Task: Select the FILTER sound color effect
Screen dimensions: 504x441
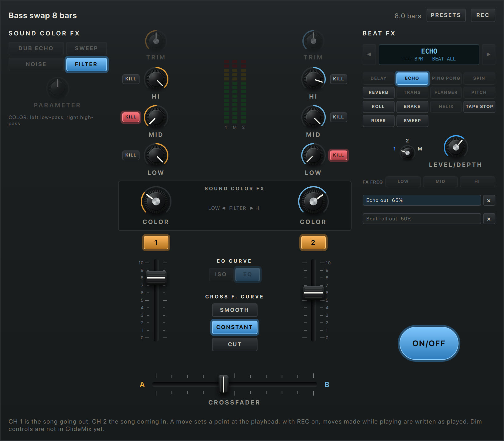Action: click(x=86, y=64)
